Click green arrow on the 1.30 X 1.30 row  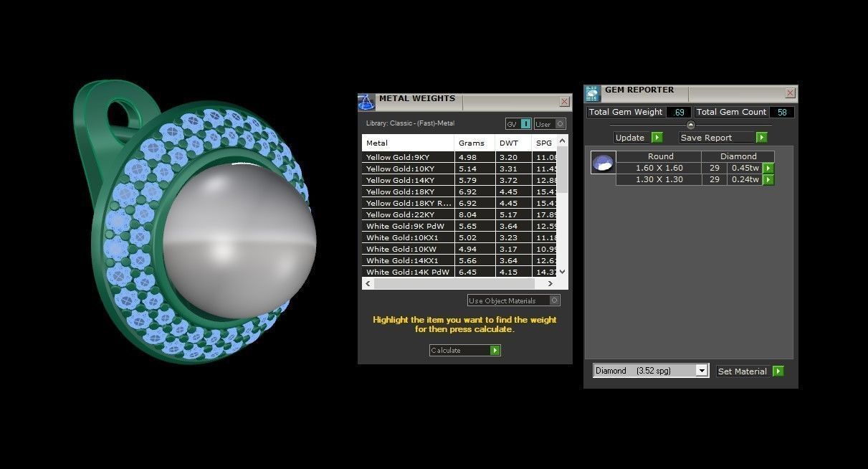click(768, 179)
